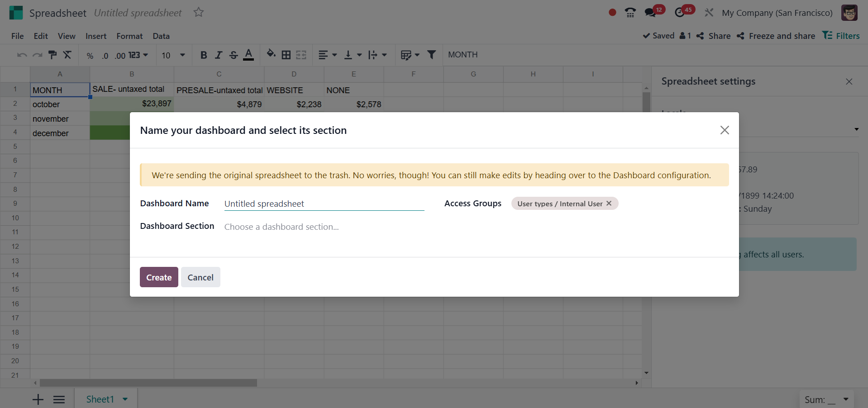Open the Insert menu
Screen dimensions: 868x408
[96, 36]
